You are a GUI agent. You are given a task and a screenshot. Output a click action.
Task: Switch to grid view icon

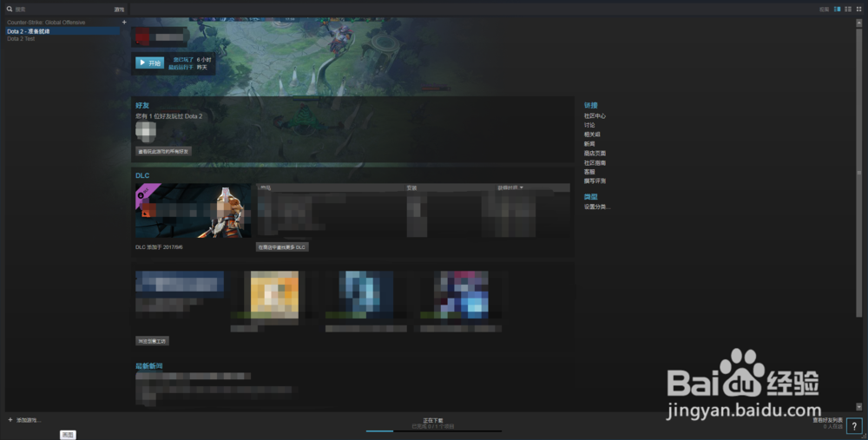[859, 9]
